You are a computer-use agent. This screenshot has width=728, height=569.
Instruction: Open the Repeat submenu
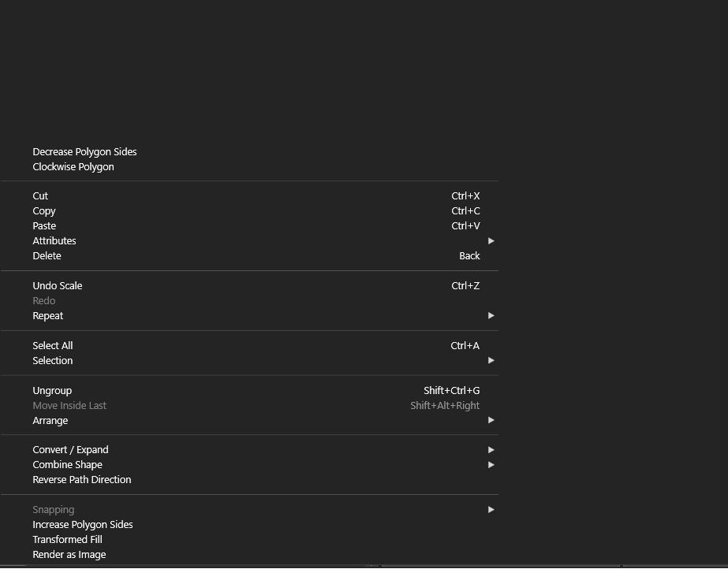tap(48, 316)
